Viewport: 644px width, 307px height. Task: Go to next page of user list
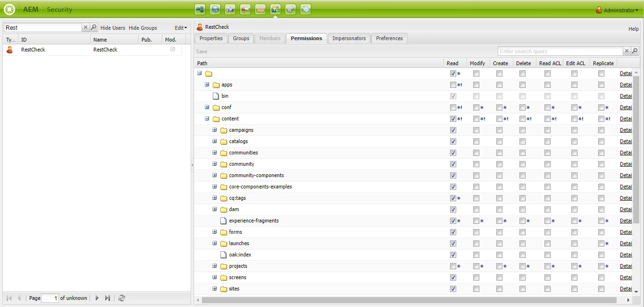click(97, 298)
